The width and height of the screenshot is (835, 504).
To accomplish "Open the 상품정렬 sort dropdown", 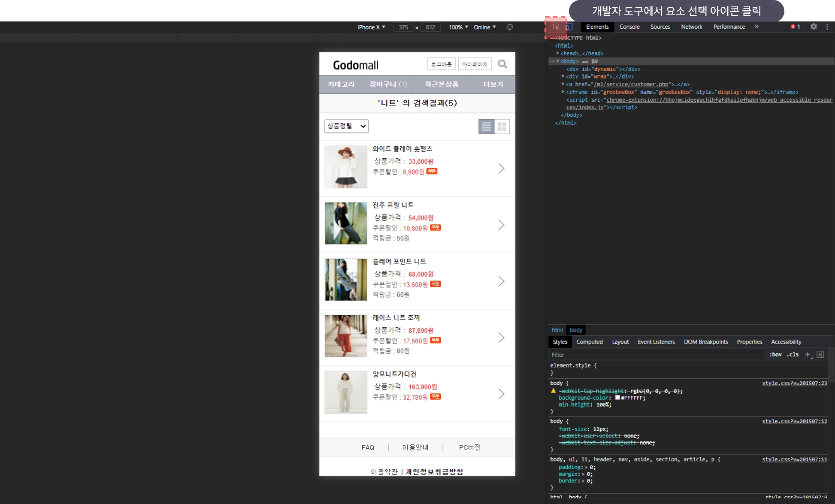I will coord(346,126).
